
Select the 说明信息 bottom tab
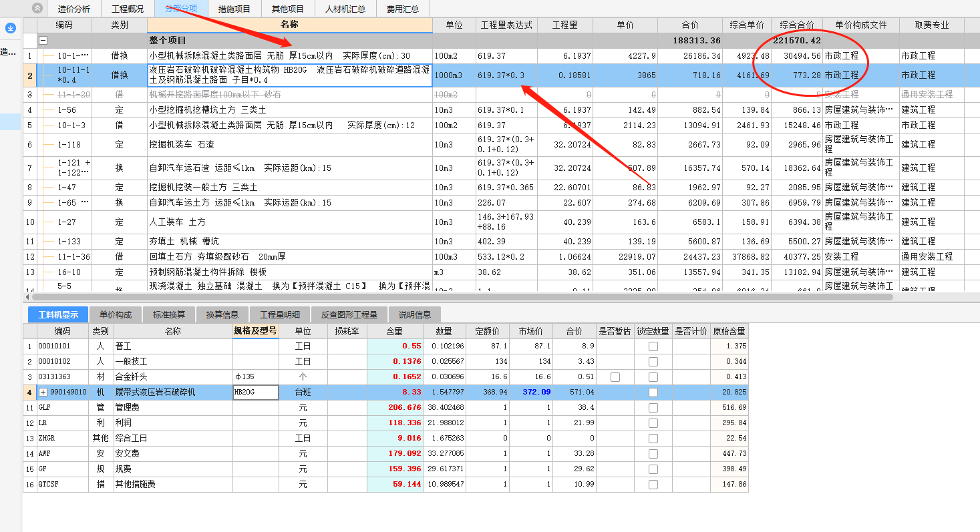pyautogui.click(x=415, y=315)
